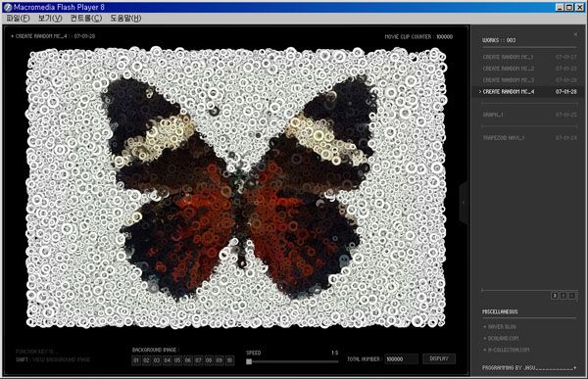
Task: Click the Flash Player title bar icon
Action: pos(8,7)
